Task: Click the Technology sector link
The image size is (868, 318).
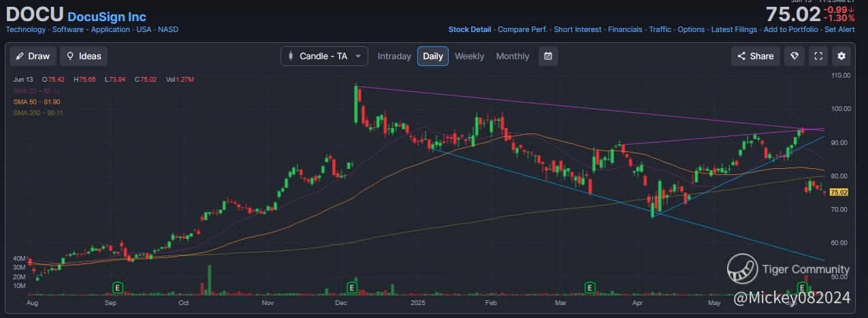Action: [x=26, y=29]
